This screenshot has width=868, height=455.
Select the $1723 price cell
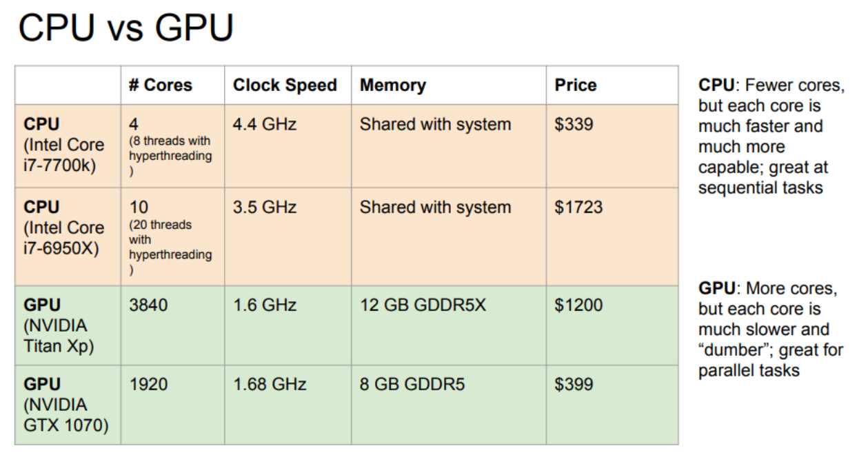[x=612, y=236]
